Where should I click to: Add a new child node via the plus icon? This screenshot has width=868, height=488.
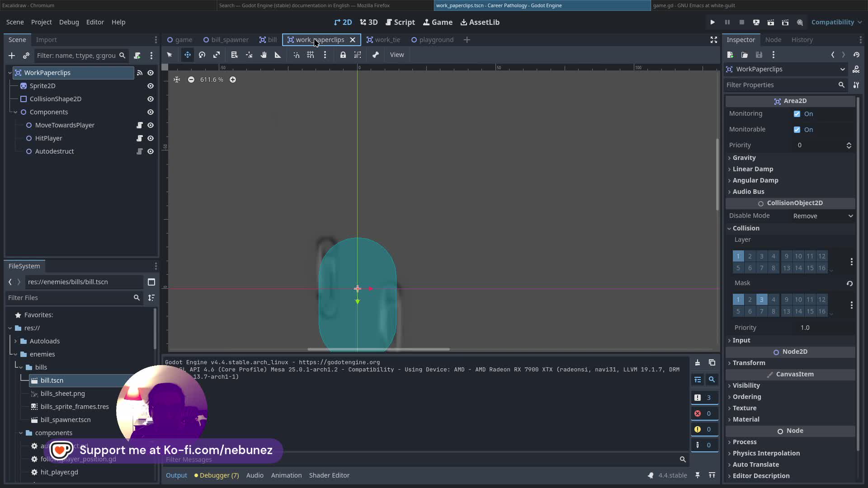pos(12,56)
